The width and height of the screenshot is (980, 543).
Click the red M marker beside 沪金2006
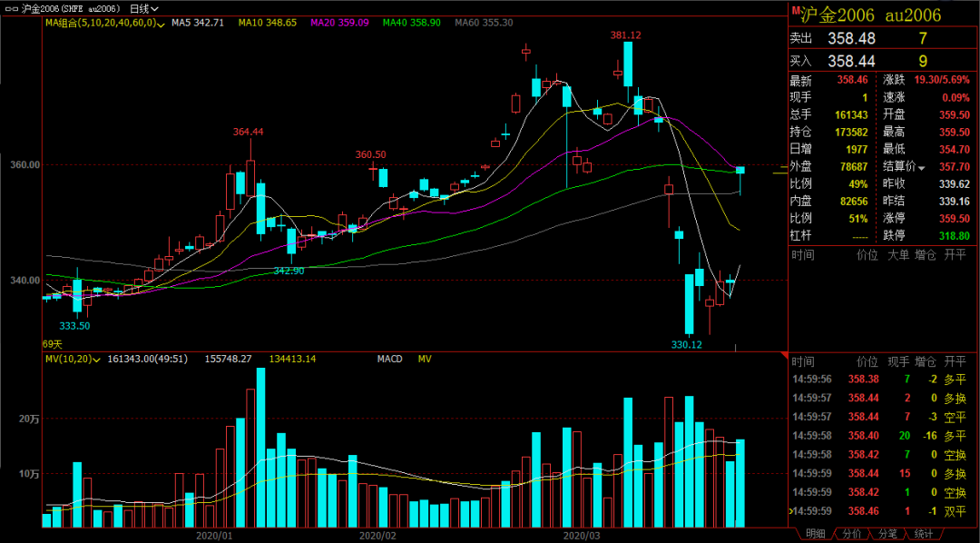795,12
